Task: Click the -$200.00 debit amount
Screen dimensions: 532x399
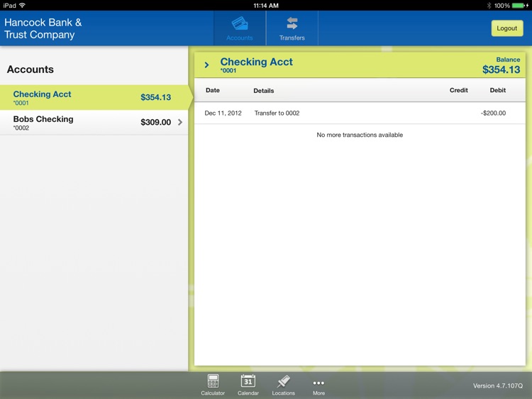Action: pos(493,113)
